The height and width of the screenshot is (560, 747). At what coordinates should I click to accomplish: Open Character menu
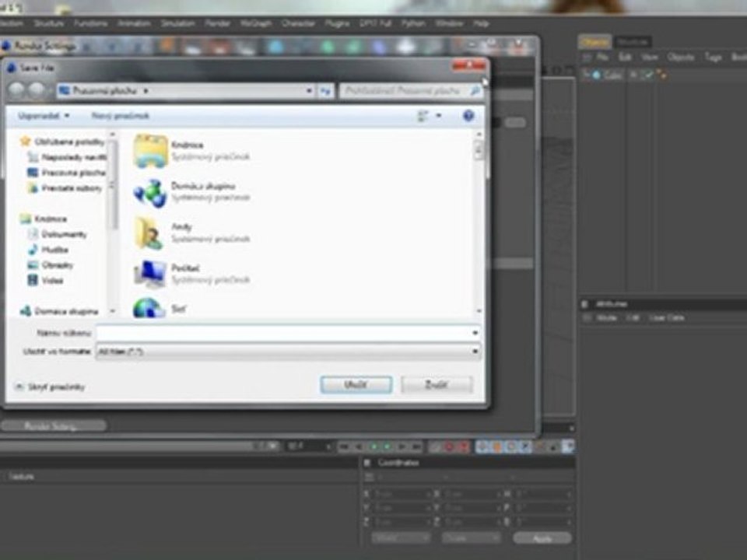click(298, 23)
